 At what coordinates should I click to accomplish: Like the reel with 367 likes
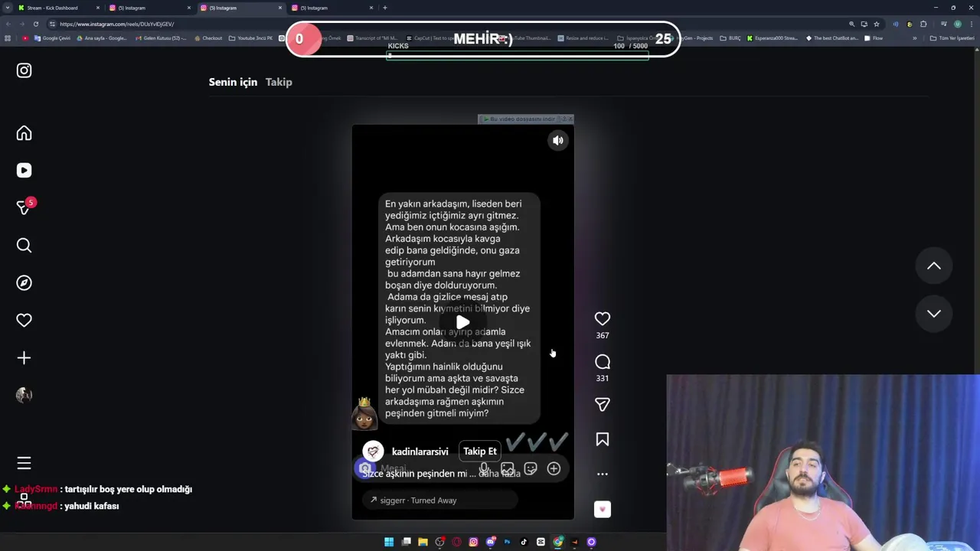(603, 318)
